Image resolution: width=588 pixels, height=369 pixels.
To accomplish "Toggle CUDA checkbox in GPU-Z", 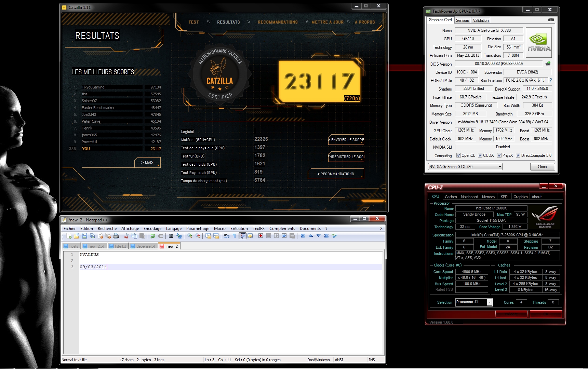I will (x=480, y=155).
